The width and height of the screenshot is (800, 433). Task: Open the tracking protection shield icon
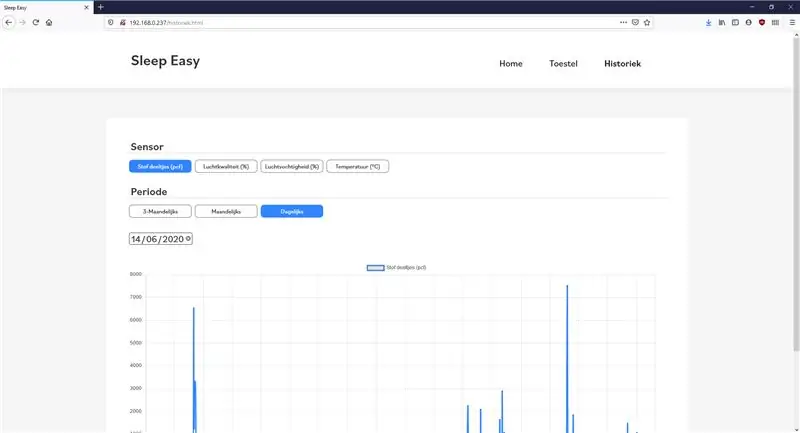[111, 22]
